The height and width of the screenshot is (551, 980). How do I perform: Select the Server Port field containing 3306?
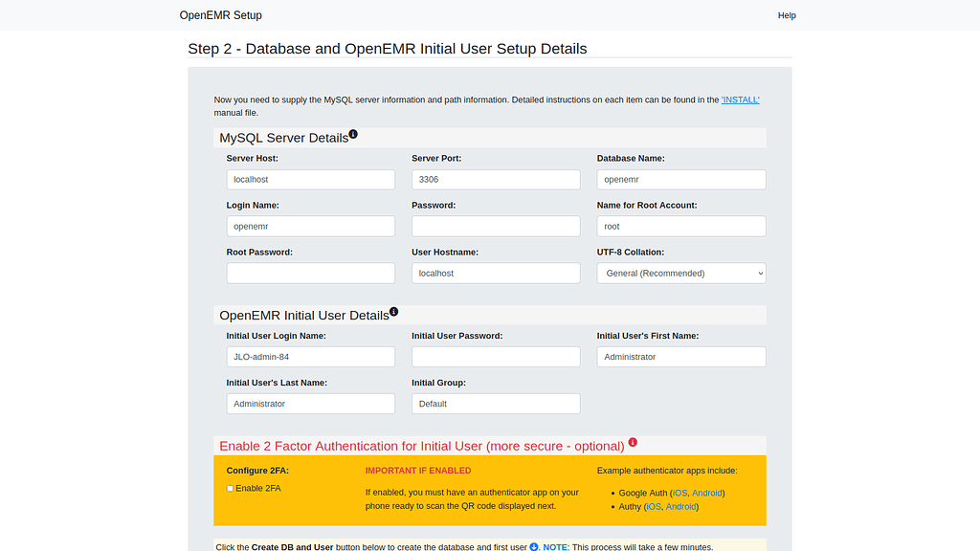pos(495,179)
